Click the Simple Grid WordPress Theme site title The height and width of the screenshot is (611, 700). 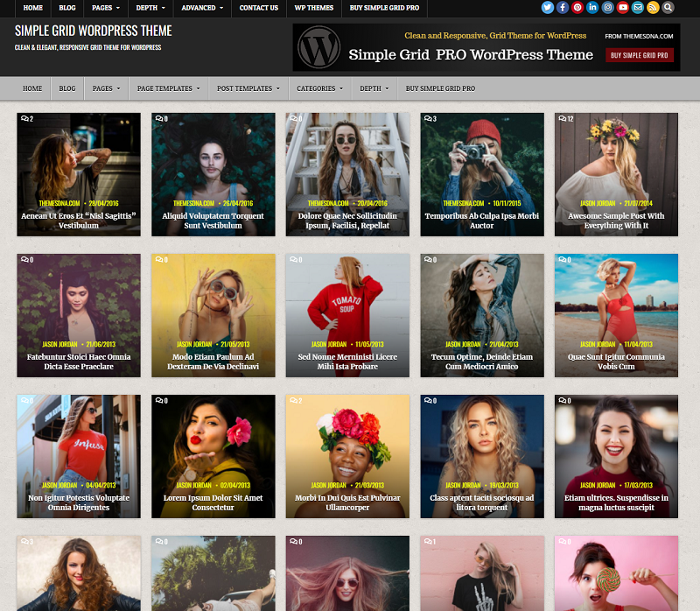pos(94,31)
